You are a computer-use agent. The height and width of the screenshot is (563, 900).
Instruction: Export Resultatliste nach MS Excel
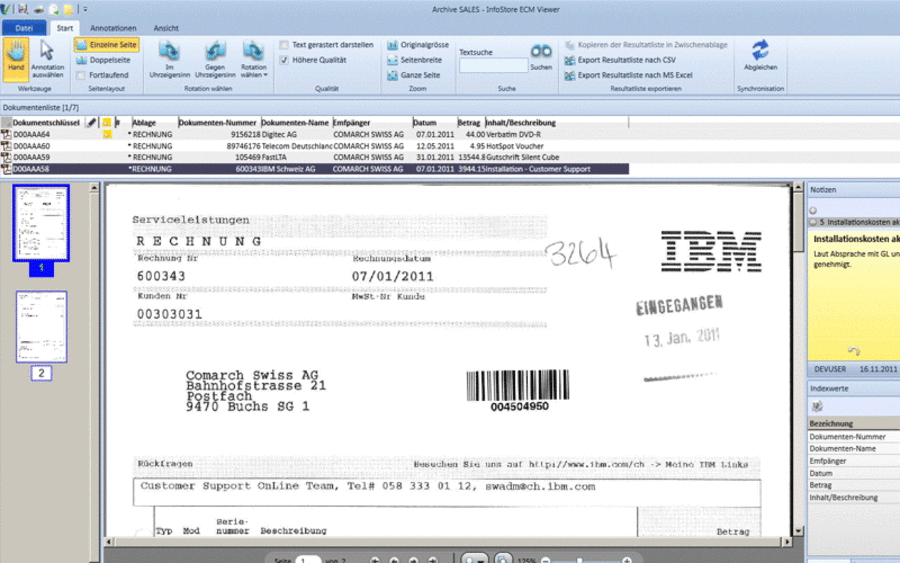(629, 75)
